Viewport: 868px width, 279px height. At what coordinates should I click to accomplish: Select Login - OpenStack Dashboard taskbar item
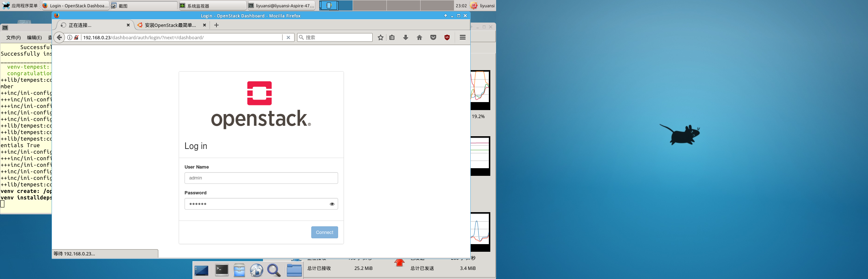[75, 5]
